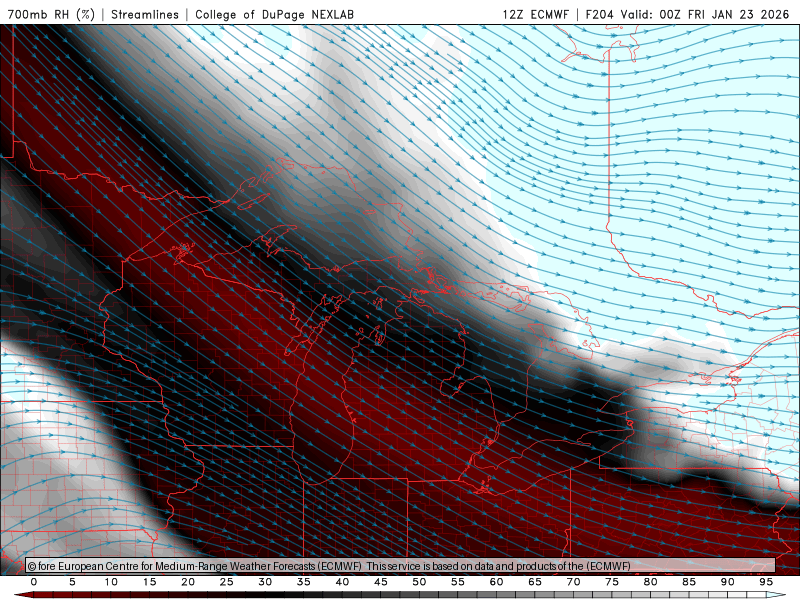Select the '20' humidity scale label
Image resolution: width=800 pixels, height=600 pixels.
tap(188, 582)
